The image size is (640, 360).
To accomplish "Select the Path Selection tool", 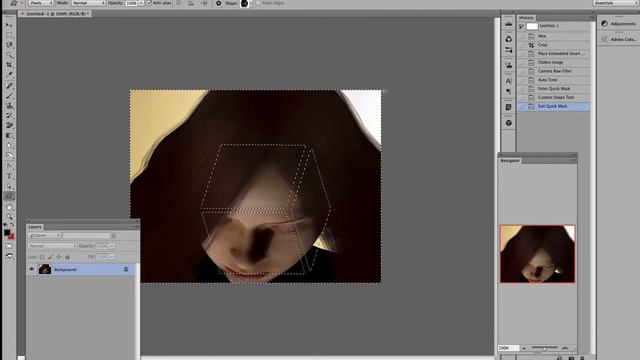I will click(x=9, y=186).
